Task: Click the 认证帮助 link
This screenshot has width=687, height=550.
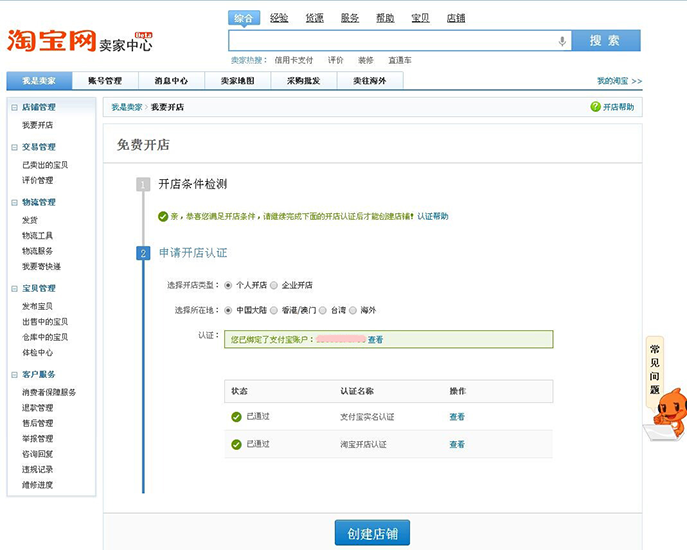Action: [432, 216]
